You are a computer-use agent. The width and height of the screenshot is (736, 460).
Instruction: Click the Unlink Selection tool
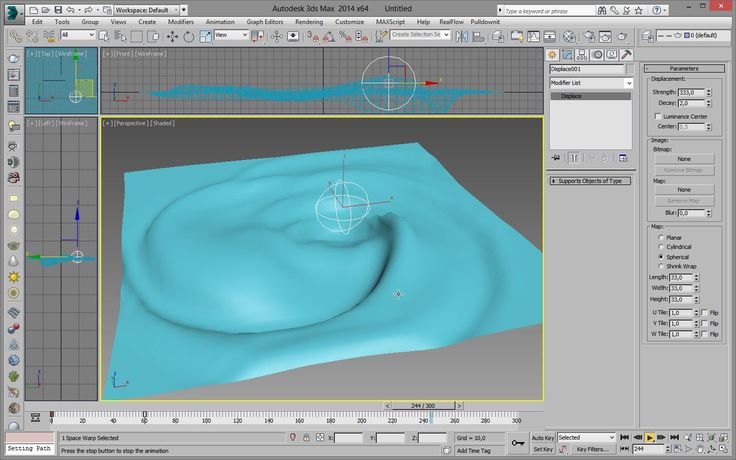pos(32,36)
